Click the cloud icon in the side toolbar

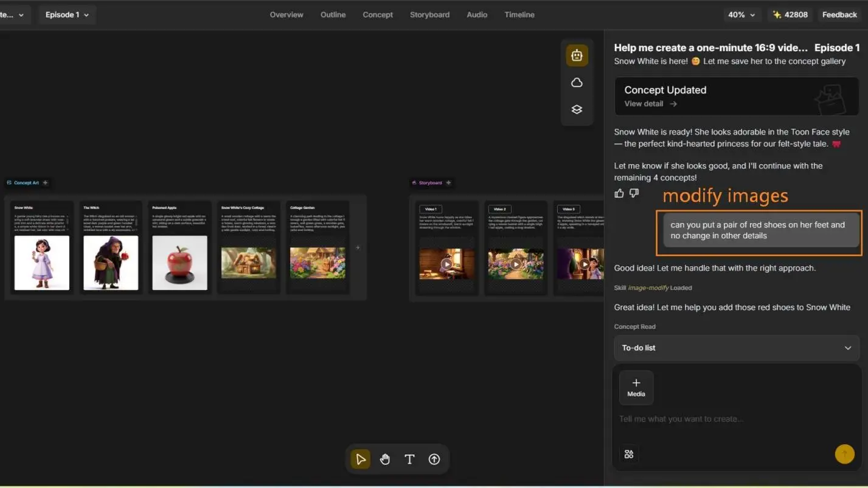(577, 83)
